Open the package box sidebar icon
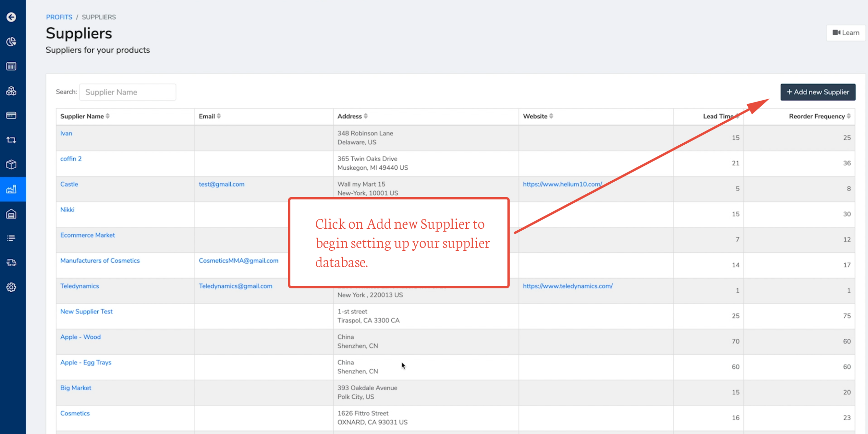The height and width of the screenshot is (434, 868). [11, 165]
